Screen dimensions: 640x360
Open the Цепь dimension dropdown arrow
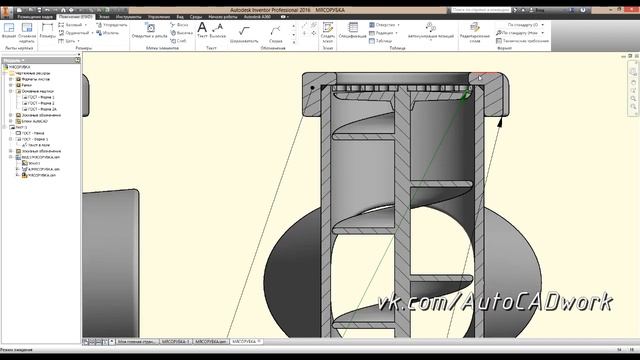[78, 41]
